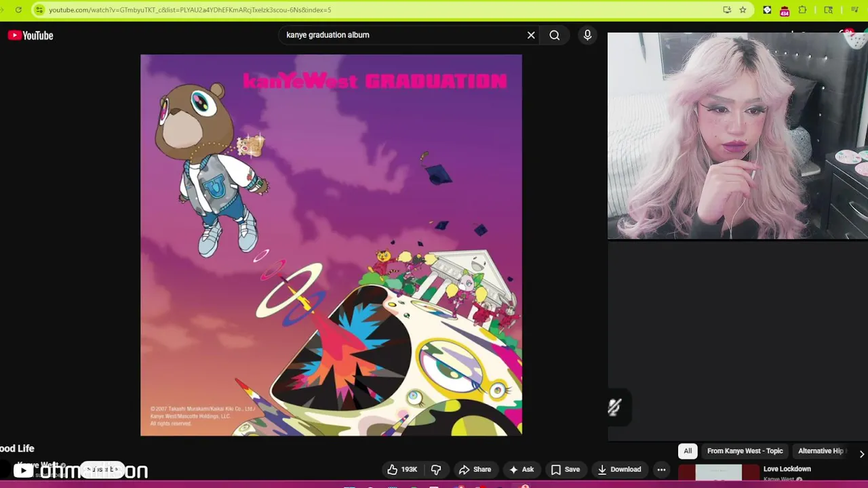Clear the search box with the X
868x488 pixels.
click(x=531, y=35)
